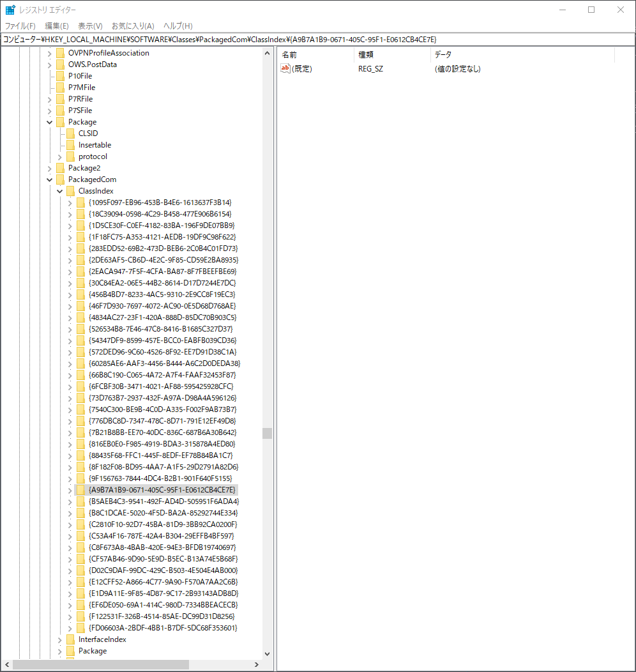Screen dimensions: 636x672
Task: Click the Registry Editor app icon in title bar
Action: pyautogui.click(x=10, y=10)
